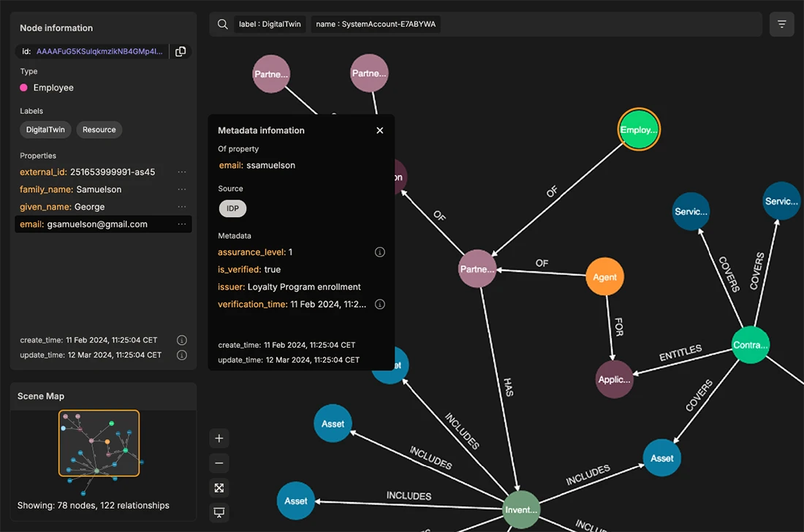Select the DigitalTwin label chip
804x532 pixels.
click(x=45, y=129)
